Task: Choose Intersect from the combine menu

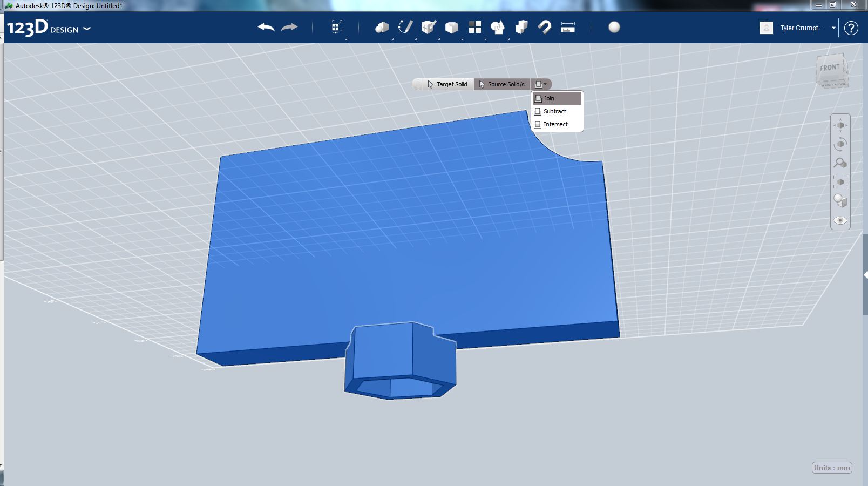Action: [557, 124]
